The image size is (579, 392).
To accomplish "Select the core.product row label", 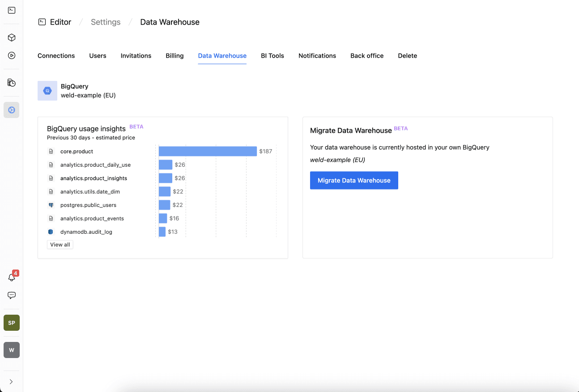I will tap(77, 152).
